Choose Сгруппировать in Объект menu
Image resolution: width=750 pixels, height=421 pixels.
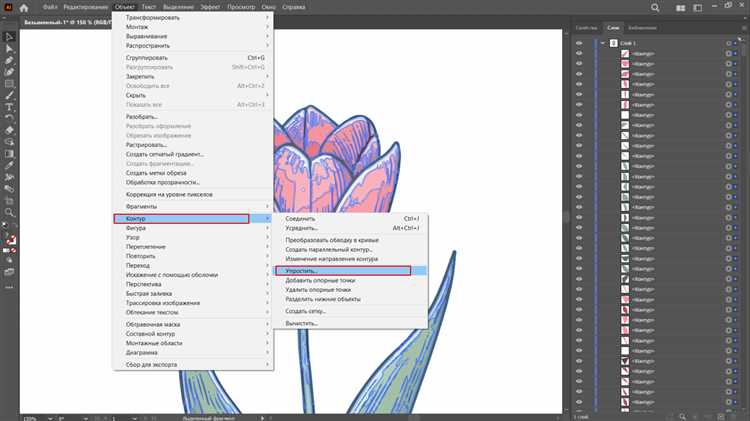click(193, 58)
